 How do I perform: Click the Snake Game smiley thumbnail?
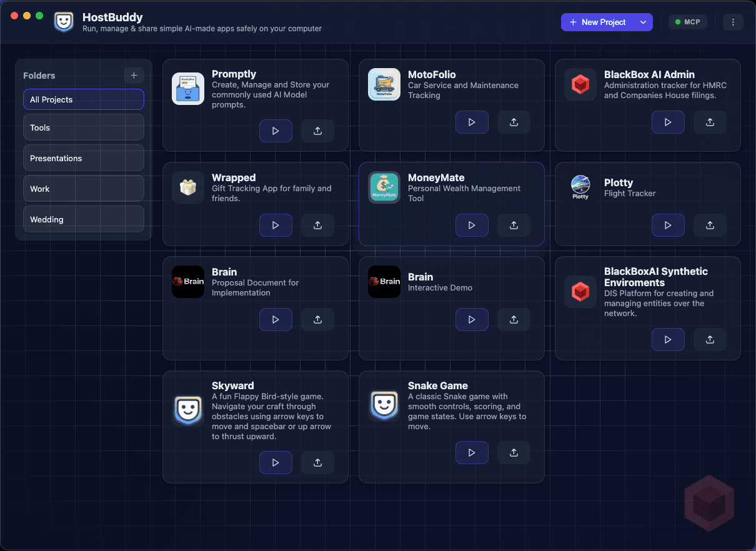[384, 405]
